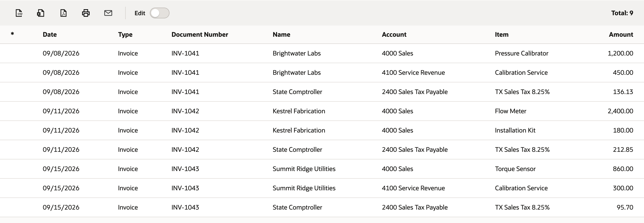
Task: Select the Installation Kit item
Action: tap(515, 130)
